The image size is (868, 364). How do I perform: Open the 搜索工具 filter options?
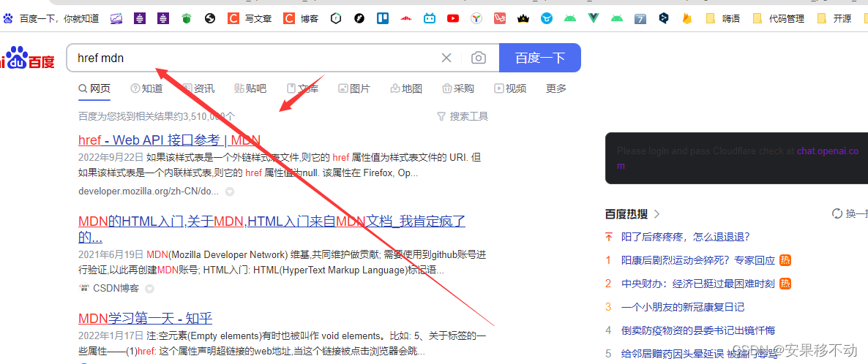(x=463, y=116)
